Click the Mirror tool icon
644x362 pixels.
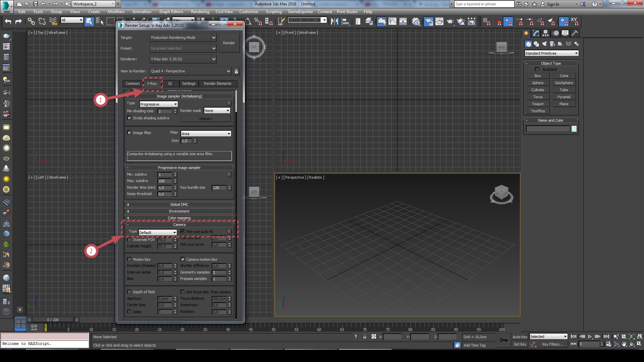[334, 22]
